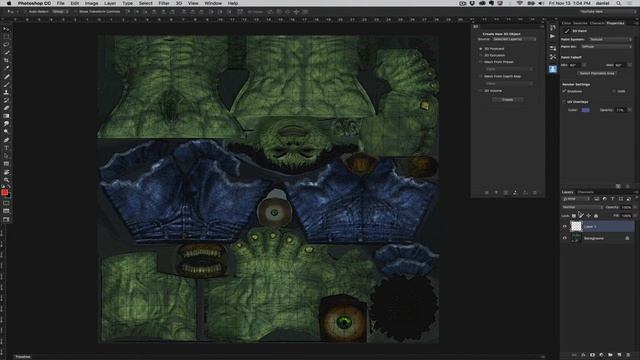Image resolution: width=640 pixels, height=360 pixels.
Task: Hide the Background layer eye icon
Action: 565,238
